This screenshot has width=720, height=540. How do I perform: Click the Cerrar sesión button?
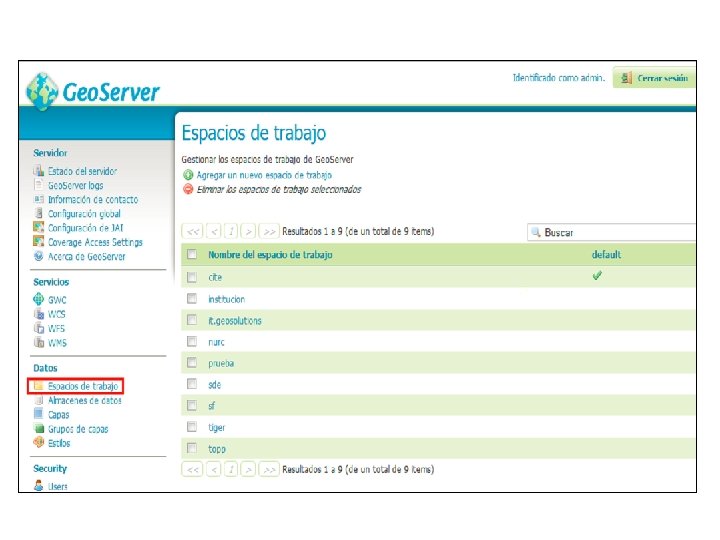click(x=654, y=78)
